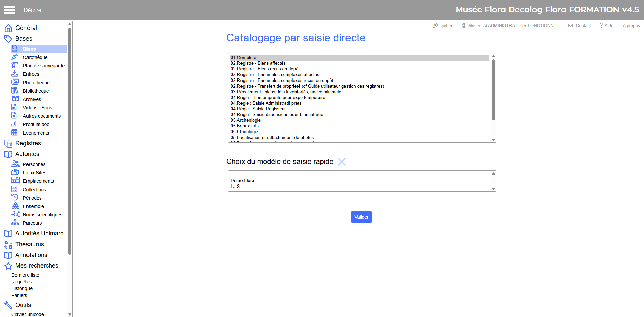Expand the Autorités Unimarc section
Viewport: 644px width, 317px height.
click(39, 233)
